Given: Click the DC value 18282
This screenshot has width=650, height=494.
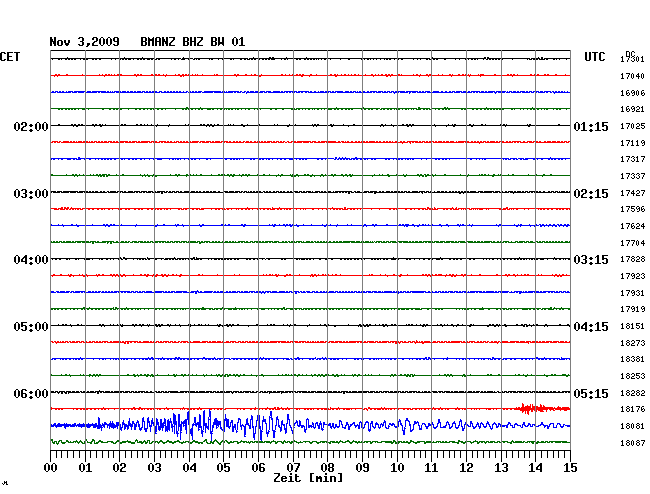Looking at the screenshot, I should pos(633,393).
